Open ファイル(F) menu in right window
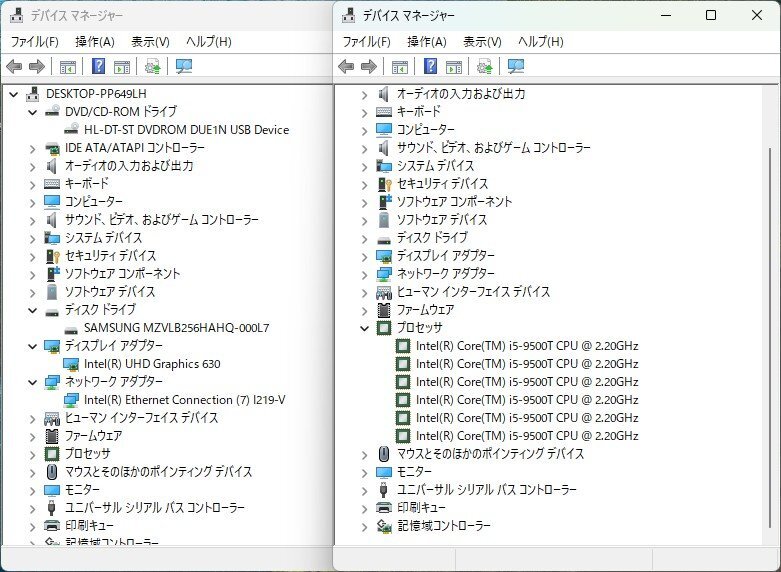781x572 pixels. tap(366, 41)
